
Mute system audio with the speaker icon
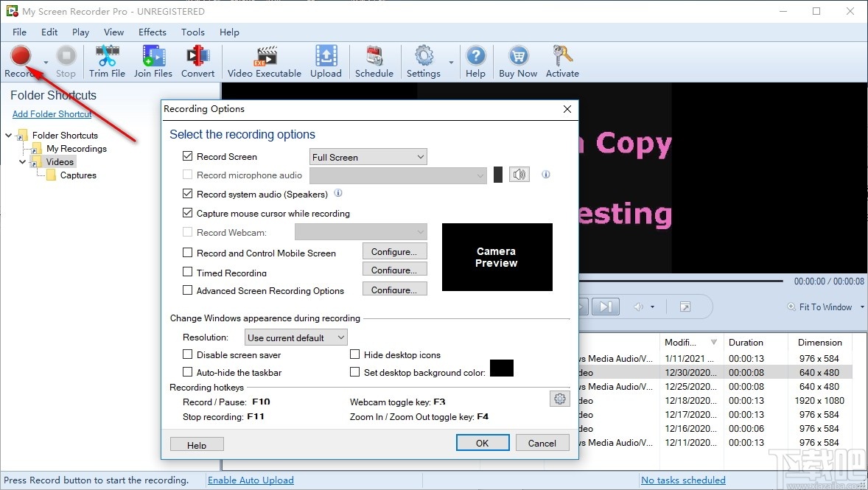tap(520, 174)
